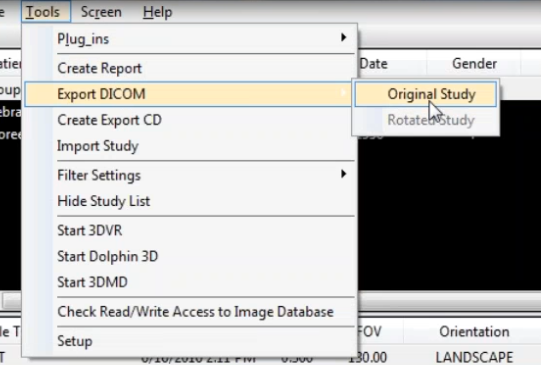This screenshot has width=541, height=365.
Task: Expand the Filter Settings submenu arrow
Action: coord(343,174)
